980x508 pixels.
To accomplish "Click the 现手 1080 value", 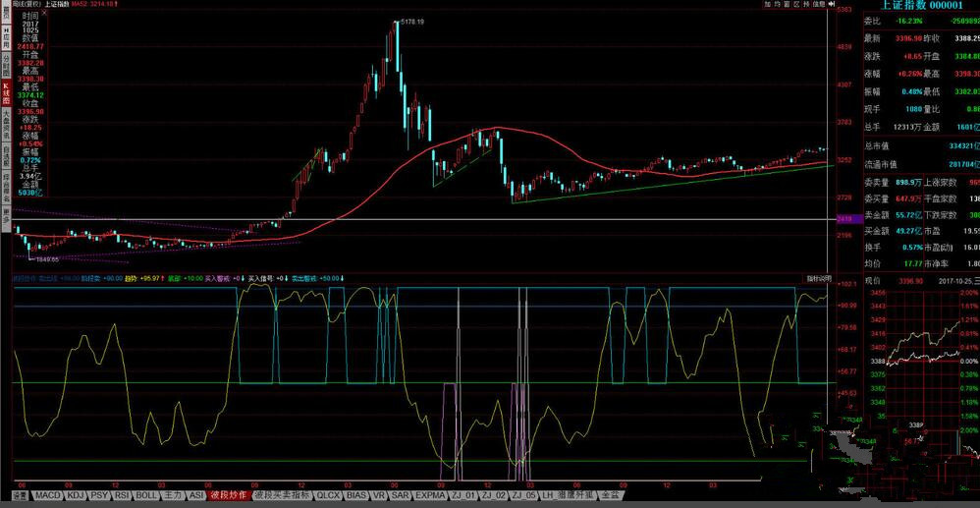I will [x=912, y=109].
